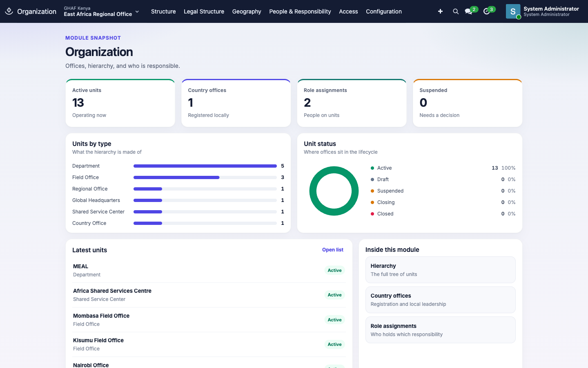This screenshot has width=588, height=368.
Task: Click the Department progress bar
Action: tap(205, 166)
